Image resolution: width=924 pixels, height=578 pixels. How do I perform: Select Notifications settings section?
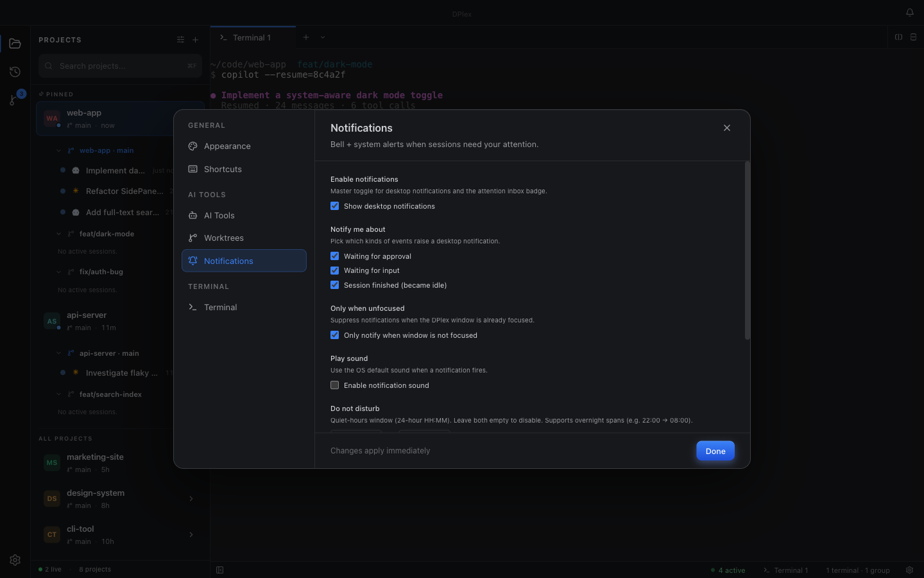click(x=244, y=261)
